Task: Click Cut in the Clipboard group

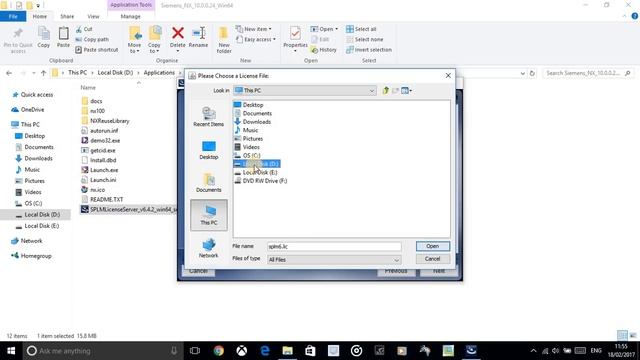Action: (84, 29)
